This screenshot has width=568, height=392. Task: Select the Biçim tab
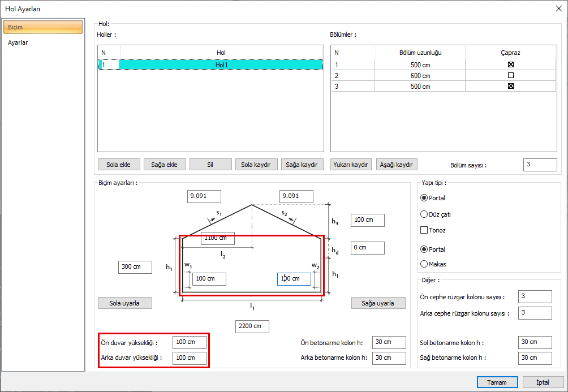coord(43,27)
